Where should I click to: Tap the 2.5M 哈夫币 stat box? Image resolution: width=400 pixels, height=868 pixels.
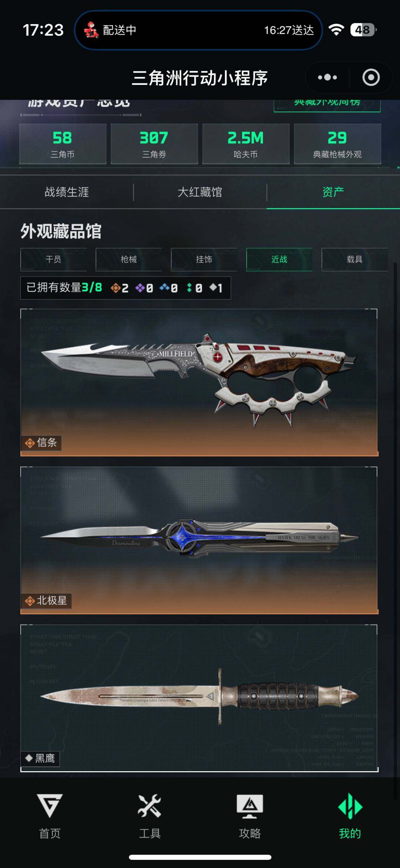pos(246,144)
